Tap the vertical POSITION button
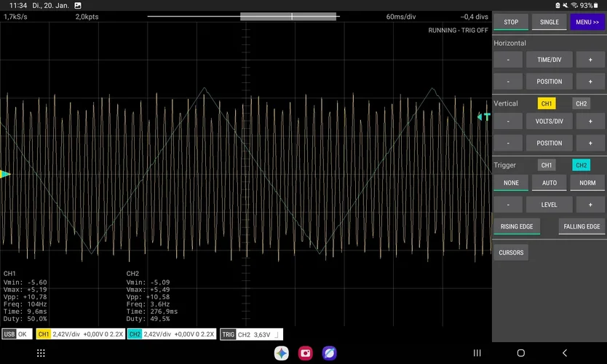The width and height of the screenshot is (607, 364). pos(549,143)
